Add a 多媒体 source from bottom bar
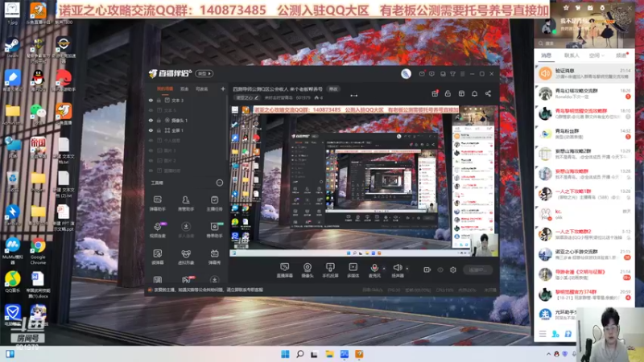This screenshot has height=362, width=644. coord(353,270)
